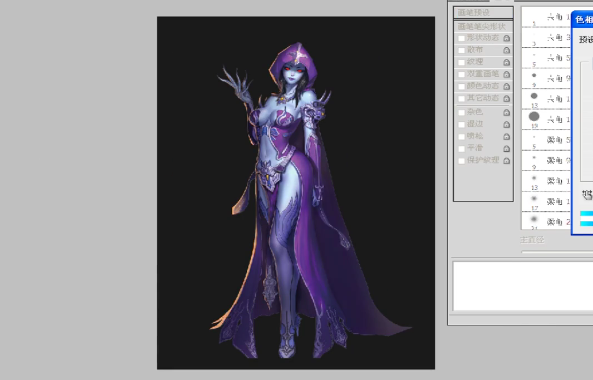Tick the 喷枪 airbrush checkbox
Viewport: 593px width, 380px height.
[x=461, y=136]
